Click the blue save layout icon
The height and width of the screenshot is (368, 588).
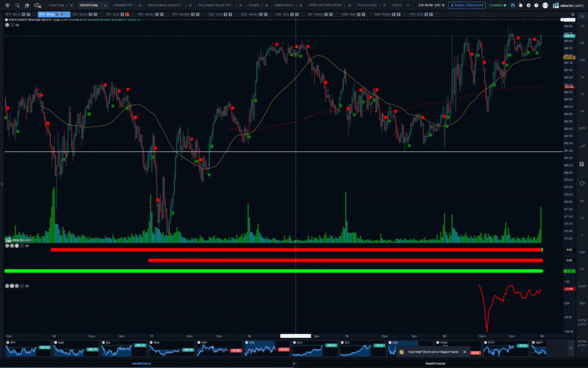512,5
